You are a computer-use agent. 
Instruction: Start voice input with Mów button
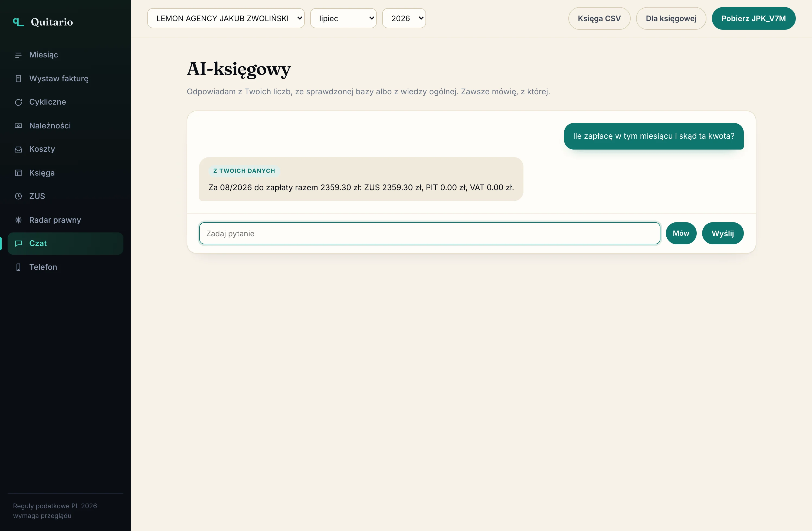[681, 234]
